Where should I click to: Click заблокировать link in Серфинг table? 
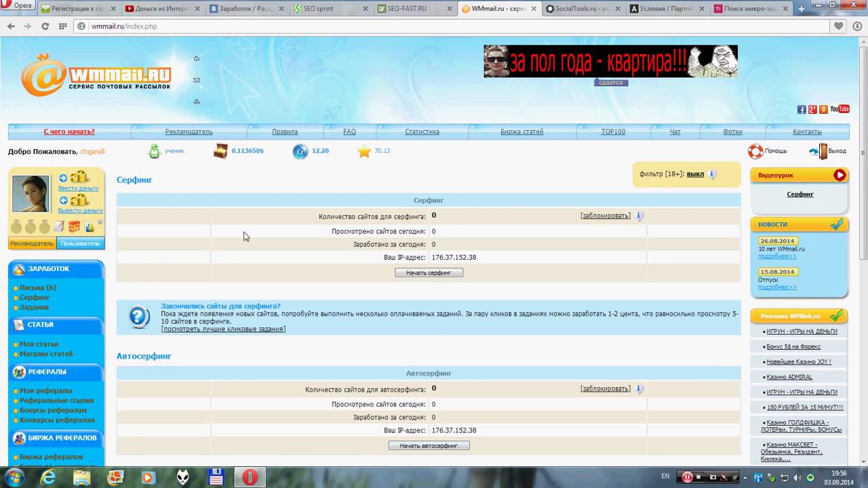click(x=606, y=216)
